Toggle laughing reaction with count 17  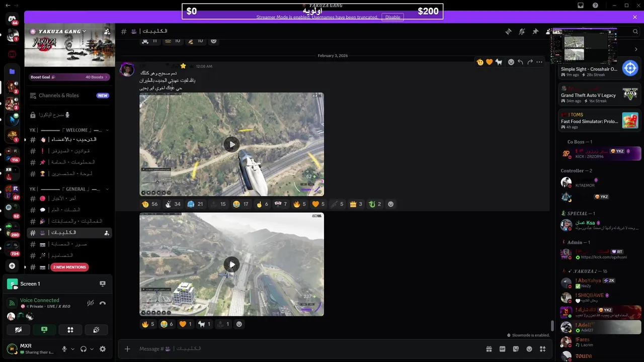[241, 204]
